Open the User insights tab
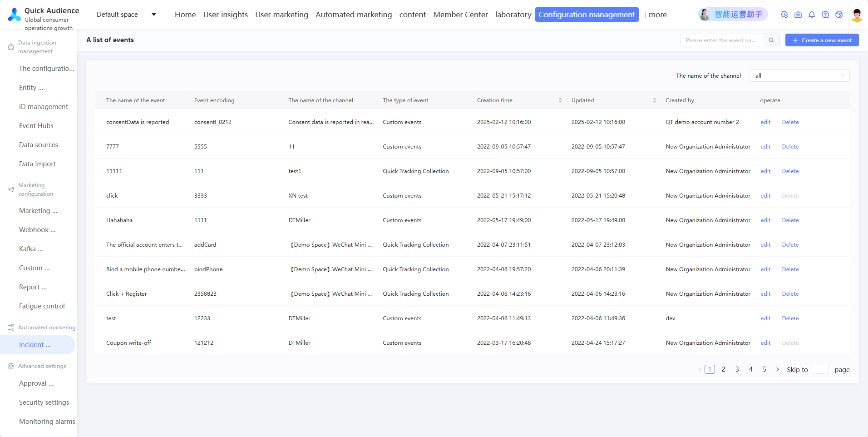 pos(226,15)
